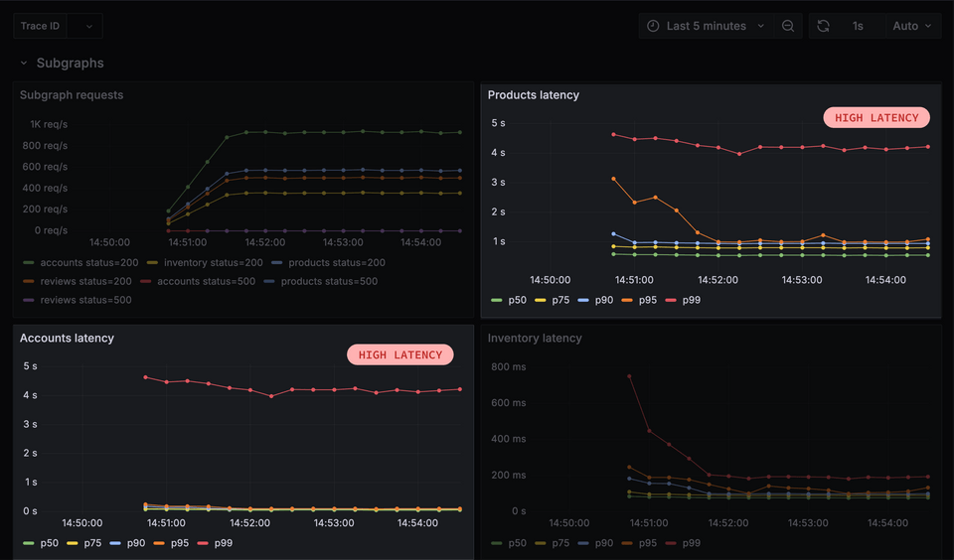Select the 1s refresh interval
This screenshot has height=560, width=954.
[858, 26]
